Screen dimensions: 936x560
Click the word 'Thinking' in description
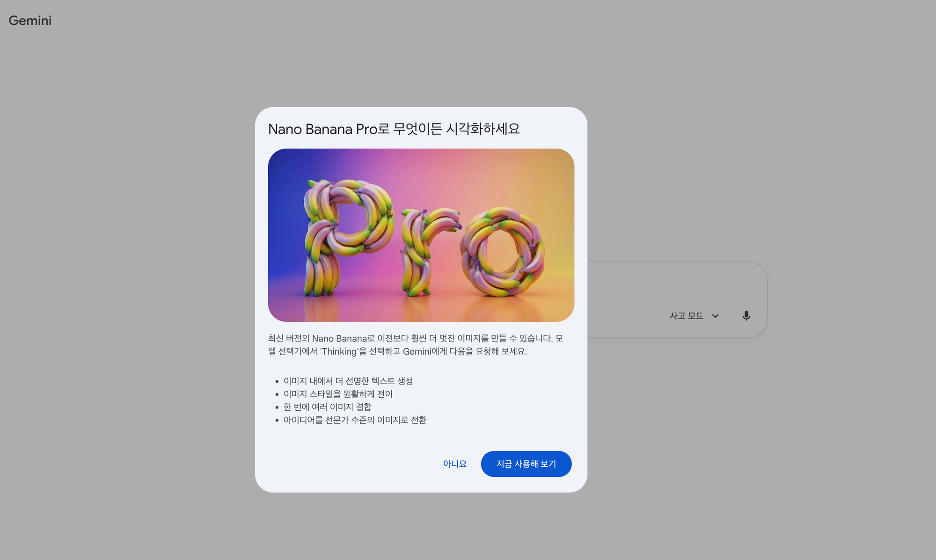coord(339,351)
